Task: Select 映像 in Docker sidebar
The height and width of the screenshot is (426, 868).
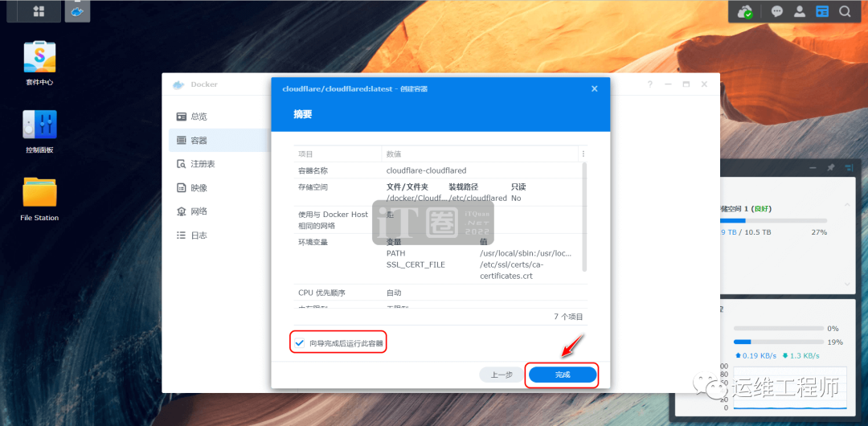Action: pyautogui.click(x=219, y=188)
